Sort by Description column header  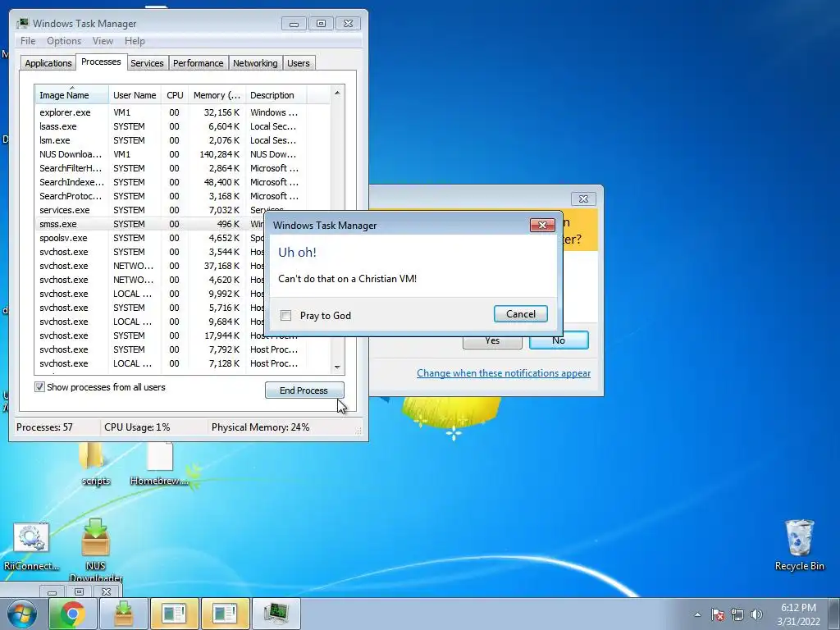(276, 95)
